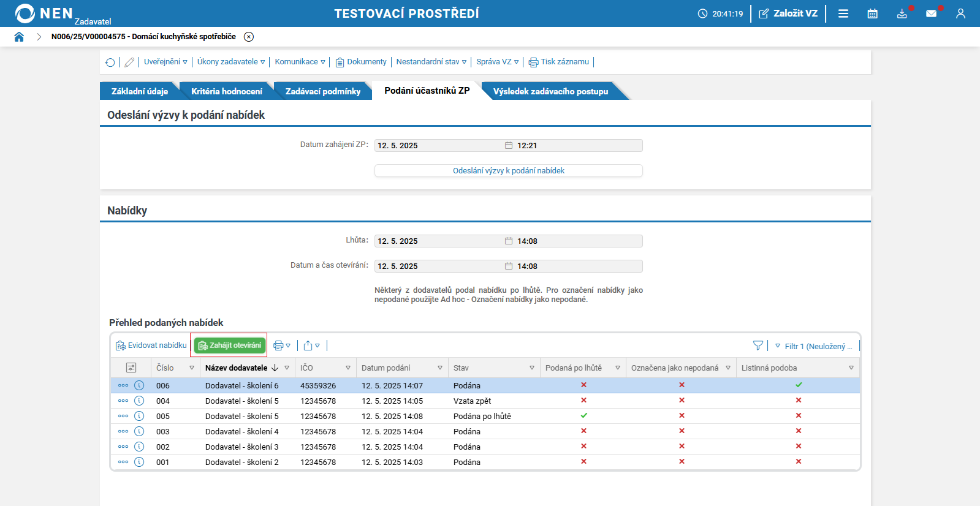This screenshot has height=506, width=980.
Task: Expand the Filtr 1 (Neuložený) dropdown
Action: coord(814,346)
